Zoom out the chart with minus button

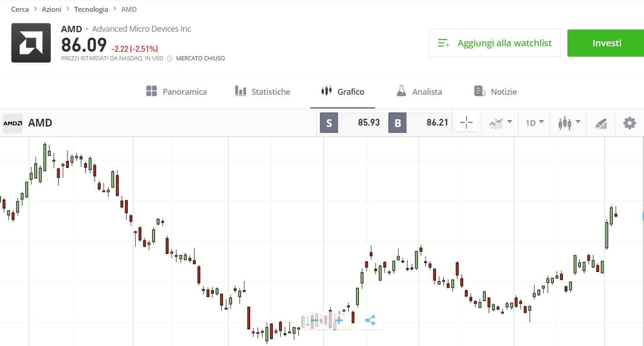(315, 320)
